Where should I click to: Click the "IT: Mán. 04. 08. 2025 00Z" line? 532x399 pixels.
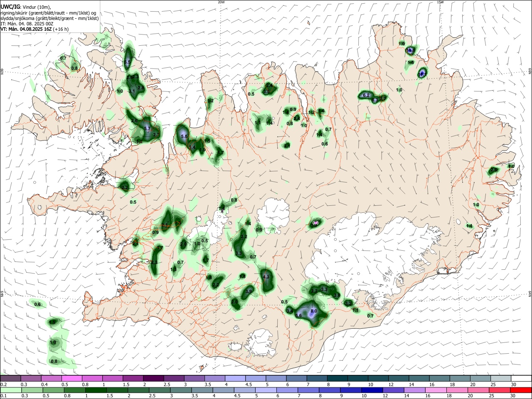[x=27, y=24]
